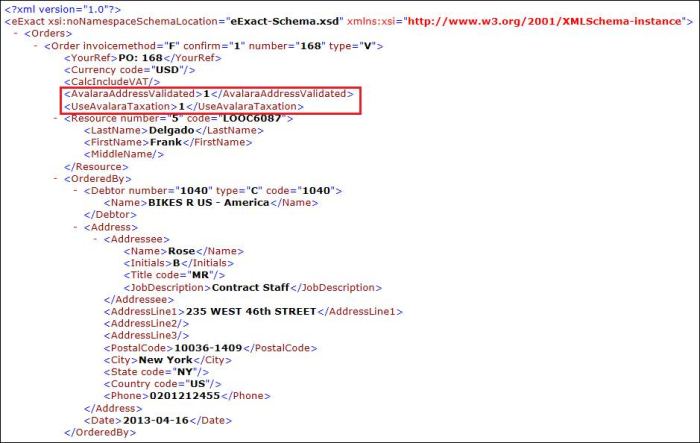700x443 pixels.
Task: Select the YourRef value PO: 168
Action: [140, 58]
